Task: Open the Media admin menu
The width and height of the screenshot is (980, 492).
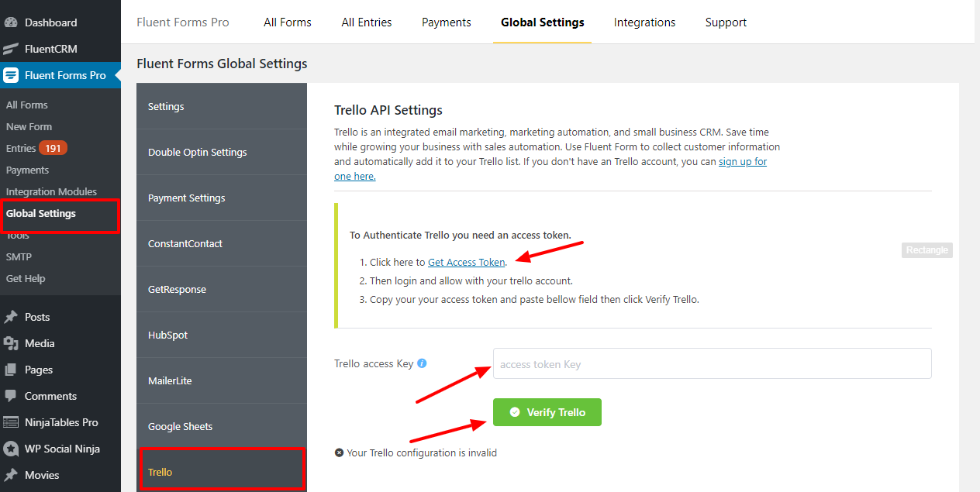Action: pyautogui.click(x=60, y=343)
